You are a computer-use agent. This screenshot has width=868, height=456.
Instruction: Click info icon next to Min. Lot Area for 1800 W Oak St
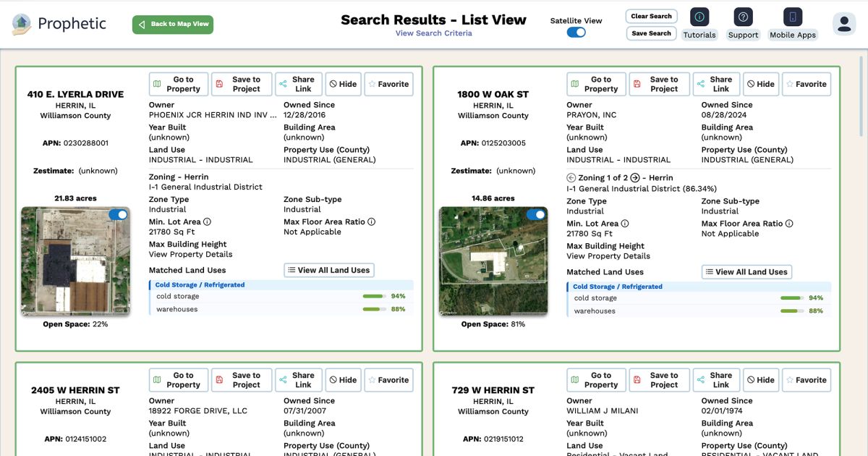pyautogui.click(x=625, y=224)
